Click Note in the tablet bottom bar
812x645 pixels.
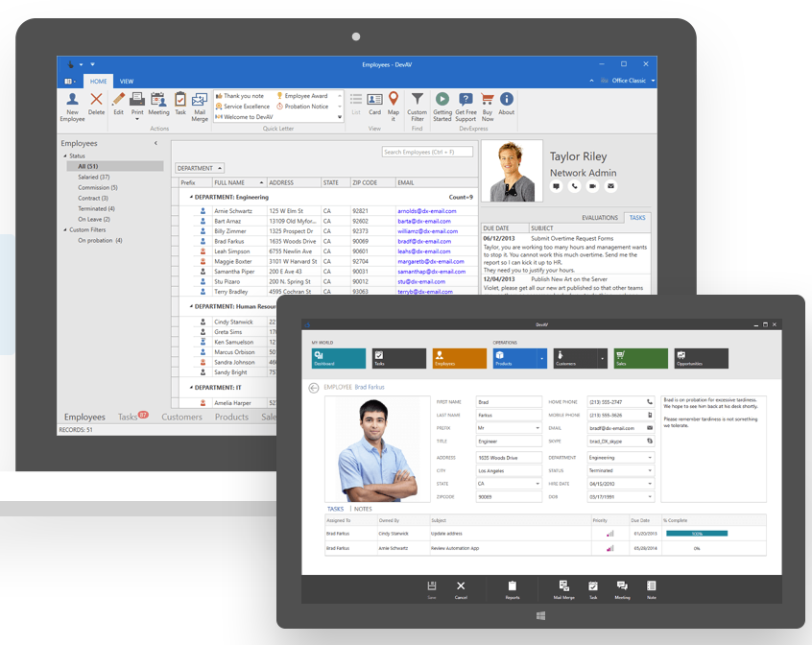652,589
